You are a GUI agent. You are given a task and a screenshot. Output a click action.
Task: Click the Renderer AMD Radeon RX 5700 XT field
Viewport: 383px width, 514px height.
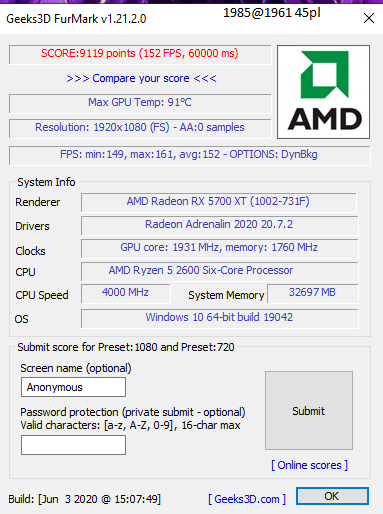[219, 202]
